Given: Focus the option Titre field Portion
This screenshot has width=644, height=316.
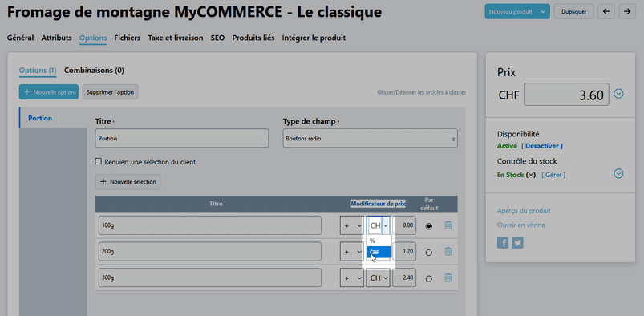Looking at the screenshot, I should (181, 139).
